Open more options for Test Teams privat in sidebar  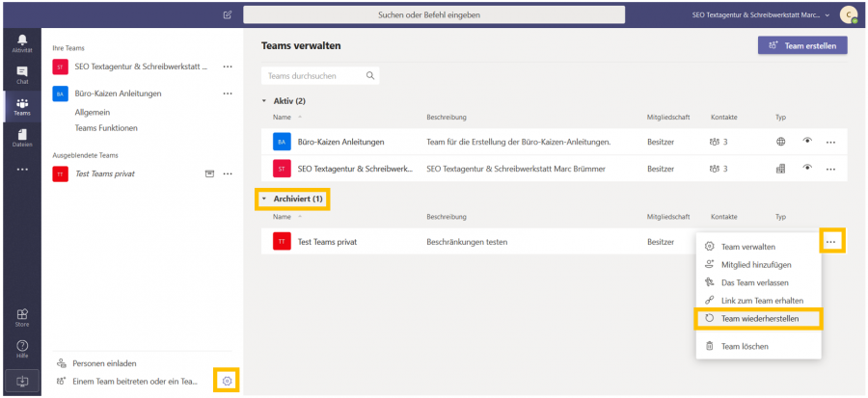(228, 173)
